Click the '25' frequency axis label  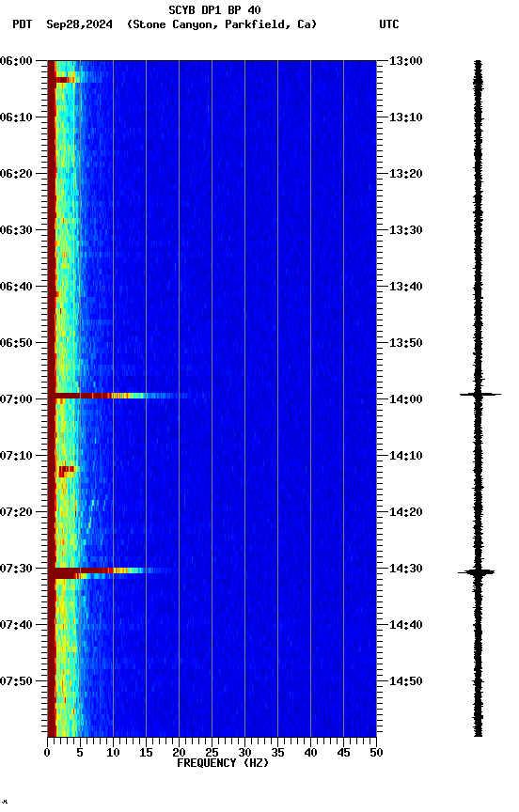[212, 753]
